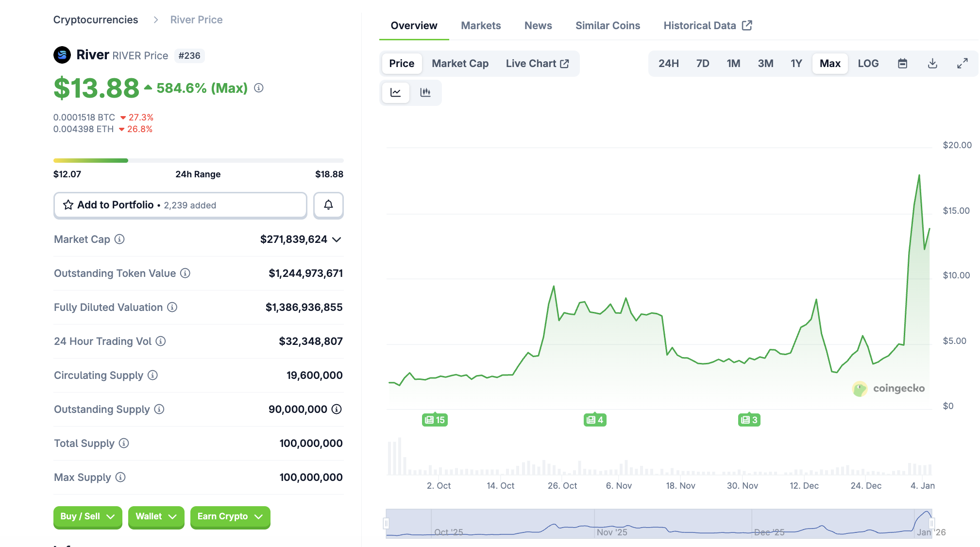
Task: Download chart data icon
Action: [932, 64]
